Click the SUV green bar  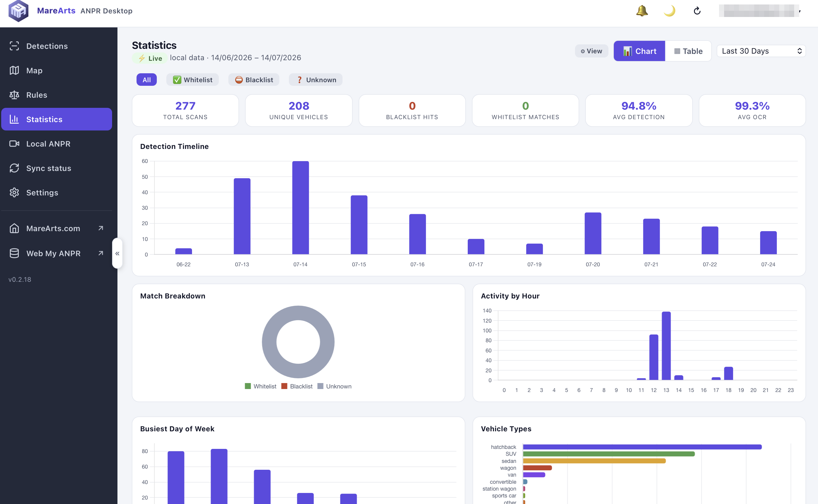(609, 454)
